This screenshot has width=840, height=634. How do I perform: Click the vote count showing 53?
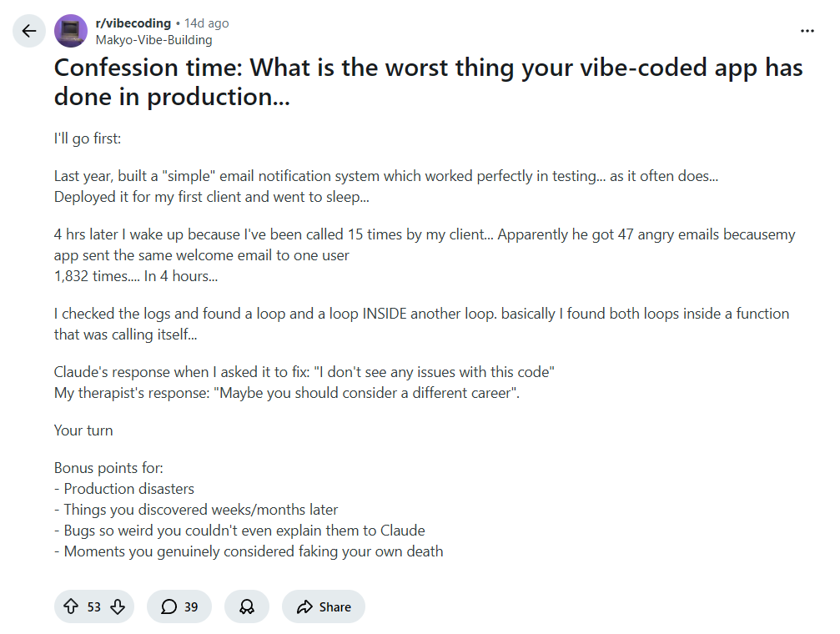click(94, 606)
